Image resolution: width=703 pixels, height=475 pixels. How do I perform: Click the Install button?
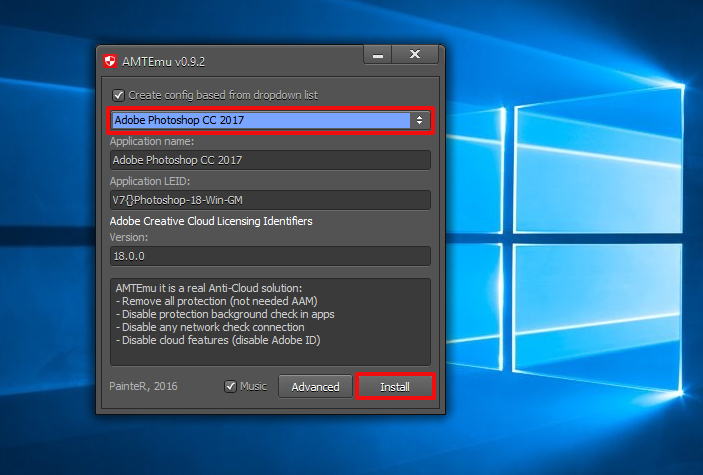(x=395, y=387)
